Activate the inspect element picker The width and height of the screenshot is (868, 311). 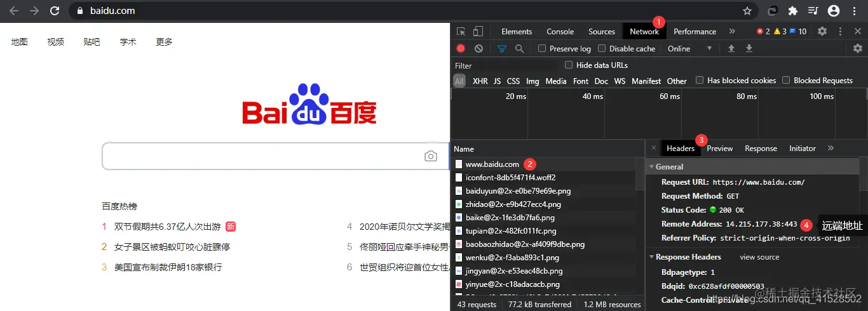(x=461, y=31)
